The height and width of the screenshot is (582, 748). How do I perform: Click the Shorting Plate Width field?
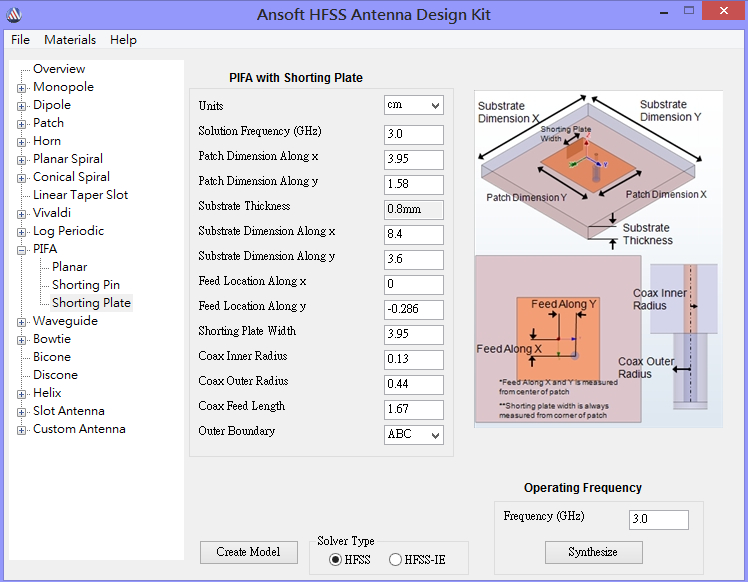click(414, 334)
